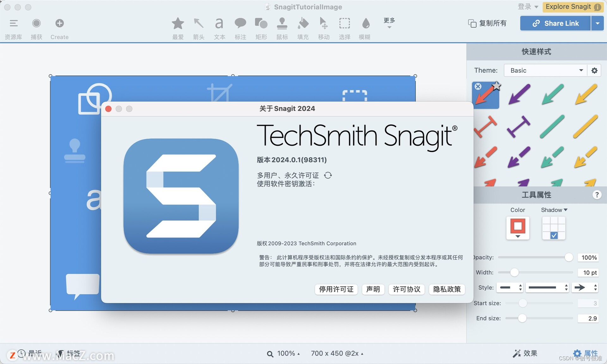The width and height of the screenshot is (607, 364).
Task: Choose the purple measurement line quick style
Action: click(x=519, y=126)
